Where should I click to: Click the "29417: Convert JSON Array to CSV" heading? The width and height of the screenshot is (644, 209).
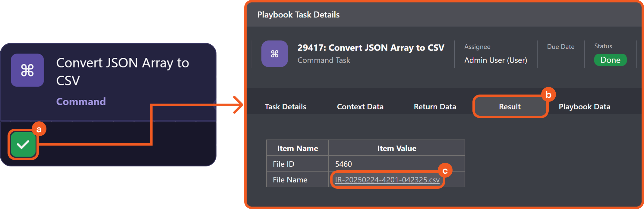tap(371, 48)
